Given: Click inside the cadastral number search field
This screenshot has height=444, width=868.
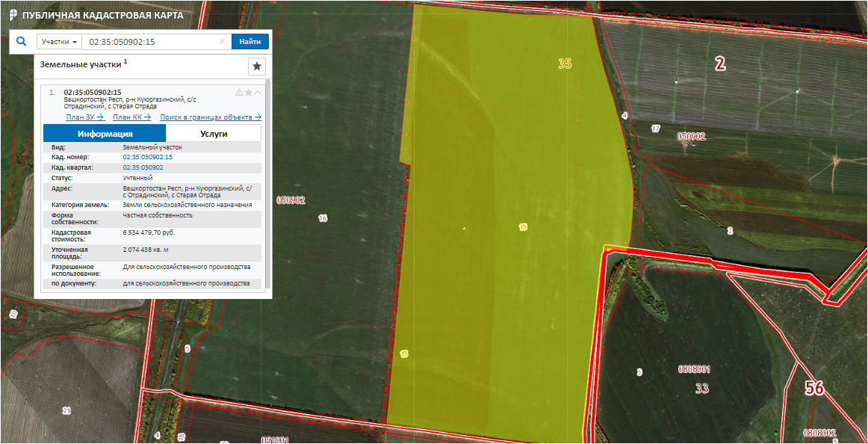Looking at the screenshot, I should [149, 42].
